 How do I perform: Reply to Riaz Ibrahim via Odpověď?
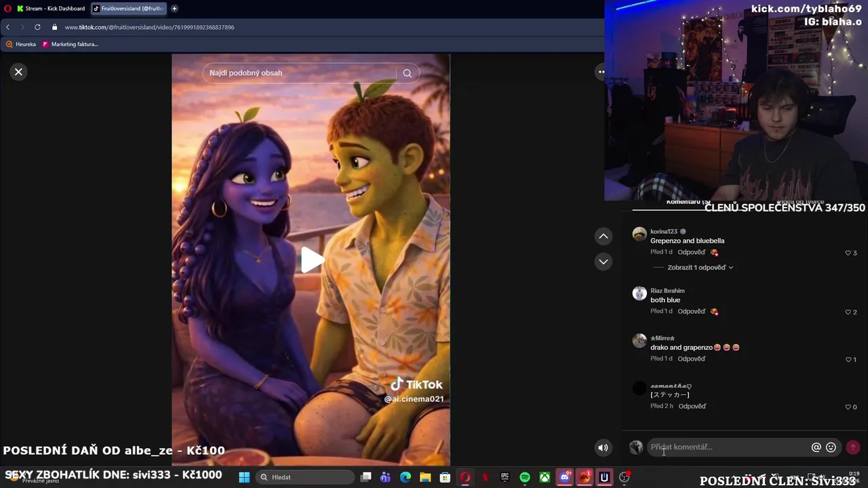click(691, 311)
